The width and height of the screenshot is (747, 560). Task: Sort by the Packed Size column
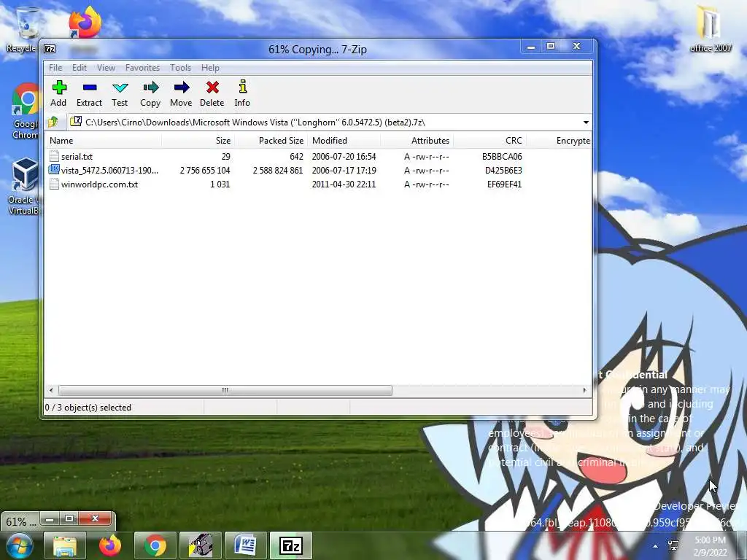point(271,141)
